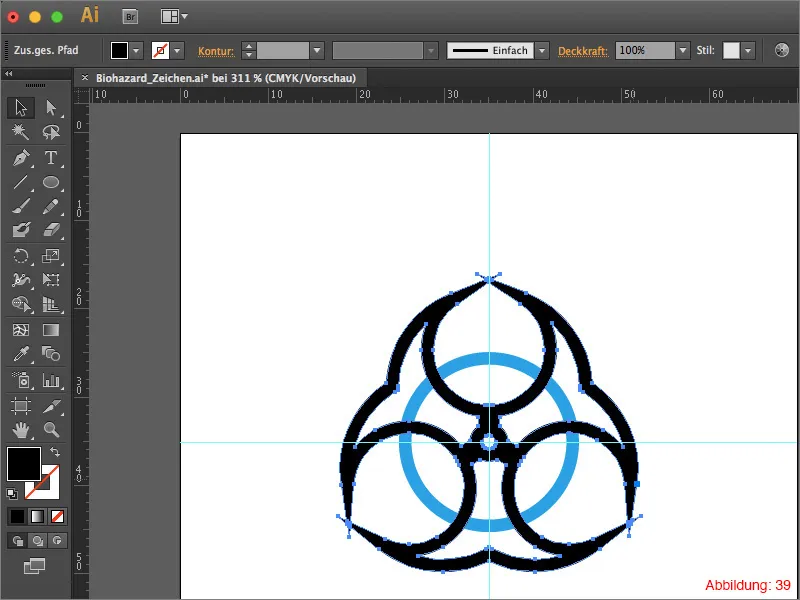The width and height of the screenshot is (800, 600).
Task: Click the stroke none swatch in control bar
Action: pos(161,51)
